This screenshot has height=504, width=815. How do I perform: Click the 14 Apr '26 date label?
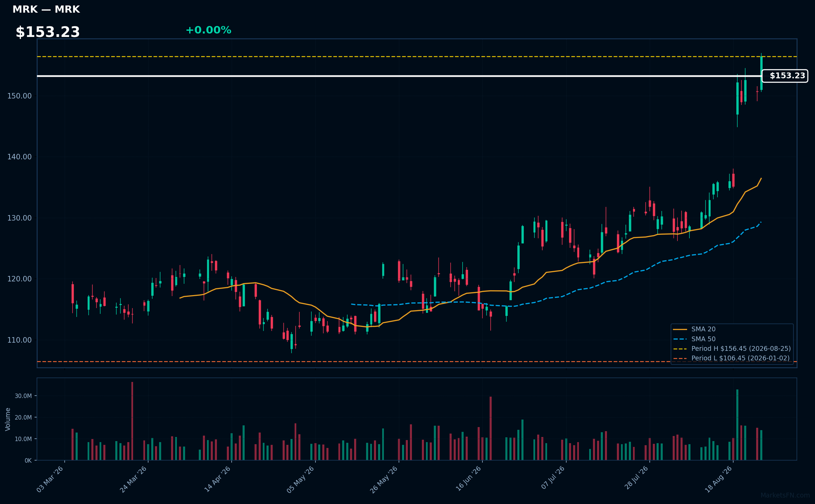click(x=217, y=479)
